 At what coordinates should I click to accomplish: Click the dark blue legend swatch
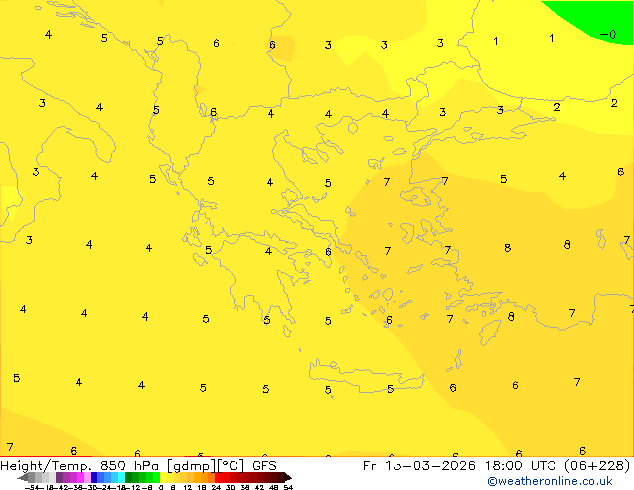click(94, 477)
